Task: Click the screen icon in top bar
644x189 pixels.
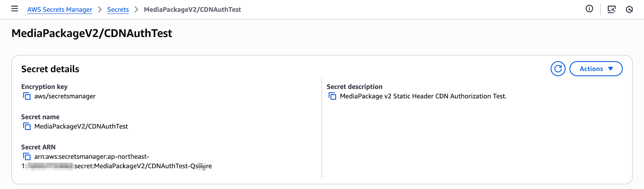Action: [x=611, y=9]
